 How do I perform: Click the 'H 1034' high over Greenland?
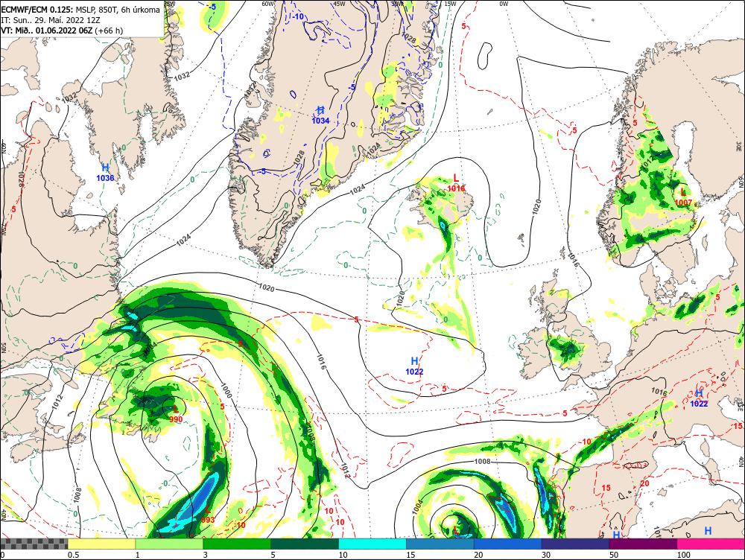(320, 115)
